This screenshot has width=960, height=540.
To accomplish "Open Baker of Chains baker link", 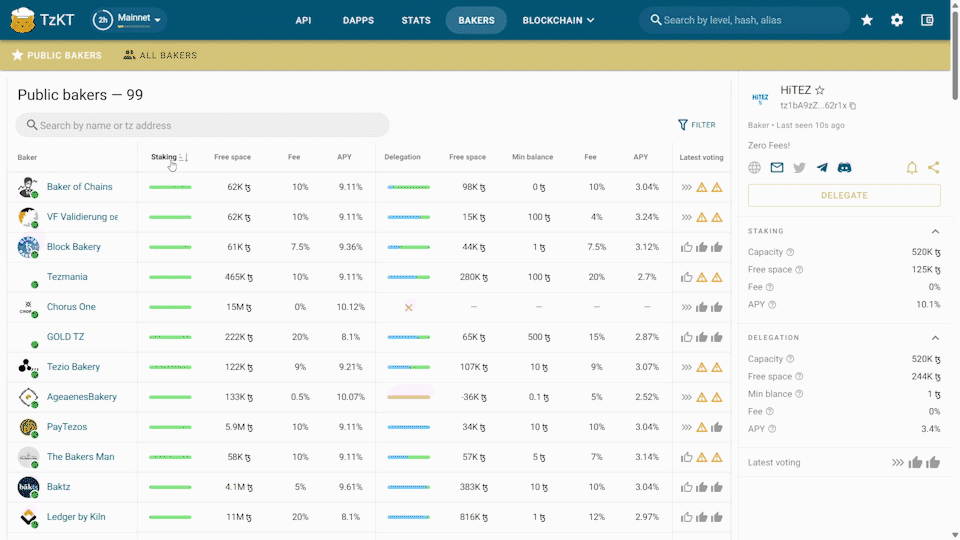I will [80, 187].
